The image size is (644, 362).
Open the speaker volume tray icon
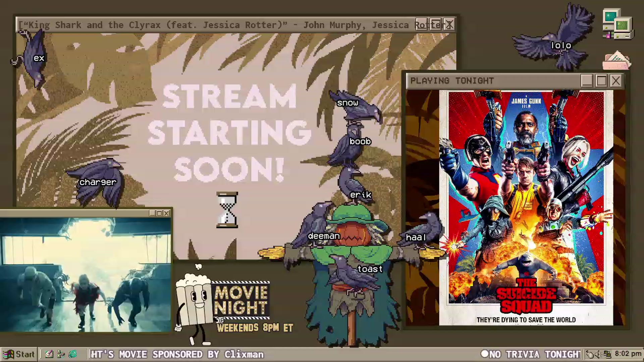click(x=598, y=354)
